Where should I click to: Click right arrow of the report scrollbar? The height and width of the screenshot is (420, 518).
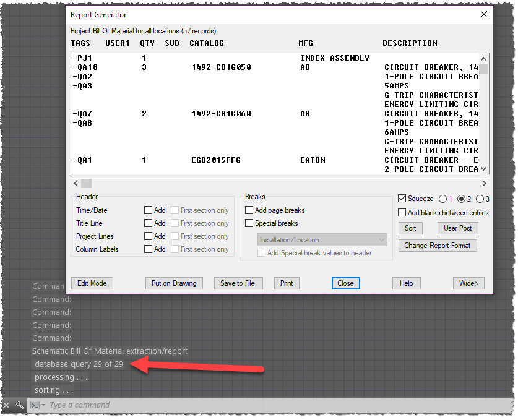485,183
